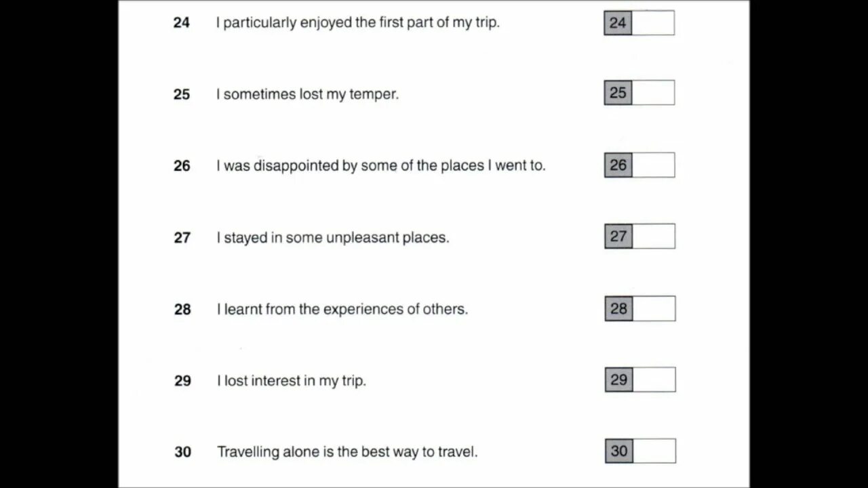Click 'I learnt from the experiences of others'

pos(342,309)
